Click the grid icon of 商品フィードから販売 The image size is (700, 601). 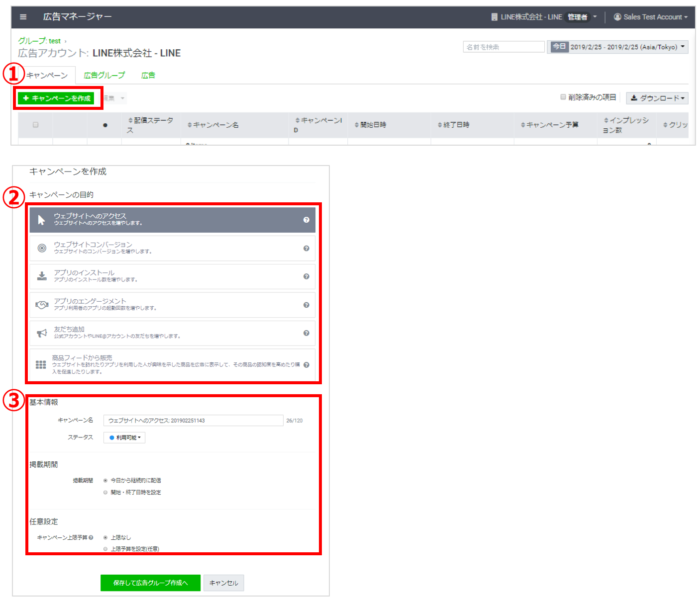click(x=41, y=365)
